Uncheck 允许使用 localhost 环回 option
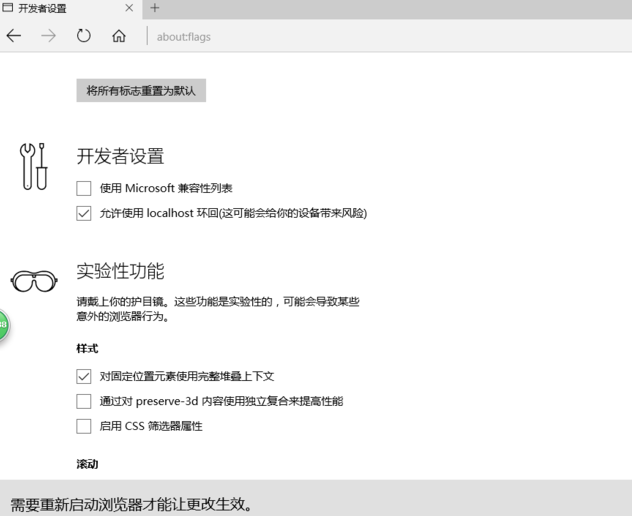This screenshot has height=516, width=632. click(84, 213)
